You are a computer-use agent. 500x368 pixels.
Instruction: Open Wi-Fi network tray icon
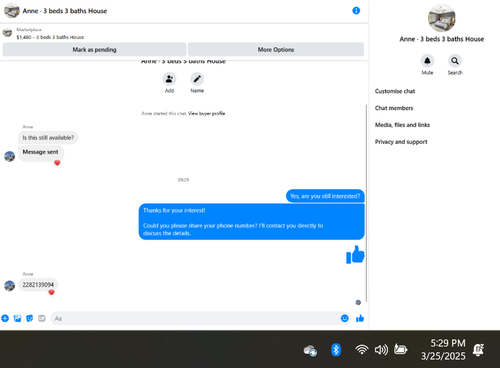(x=362, y=350)
